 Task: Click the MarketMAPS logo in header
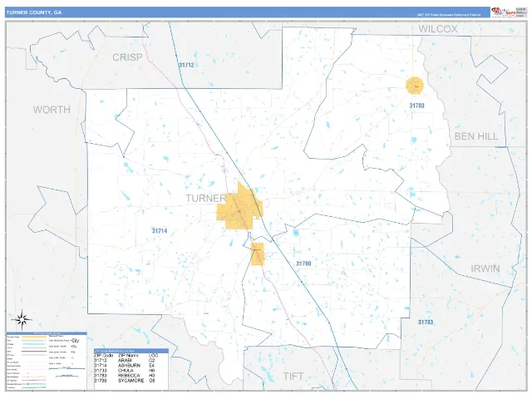(504, 12)
